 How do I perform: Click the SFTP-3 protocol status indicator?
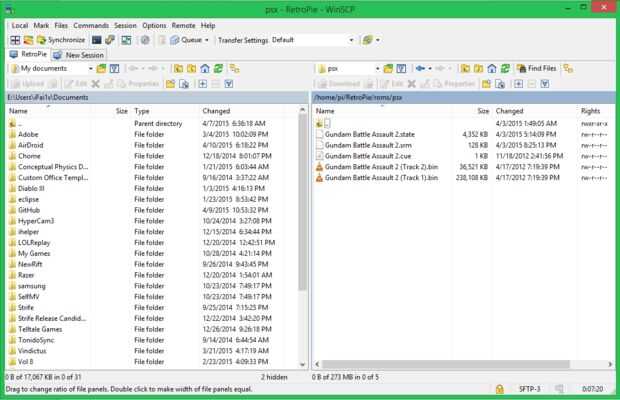click(x=529, y=389)
